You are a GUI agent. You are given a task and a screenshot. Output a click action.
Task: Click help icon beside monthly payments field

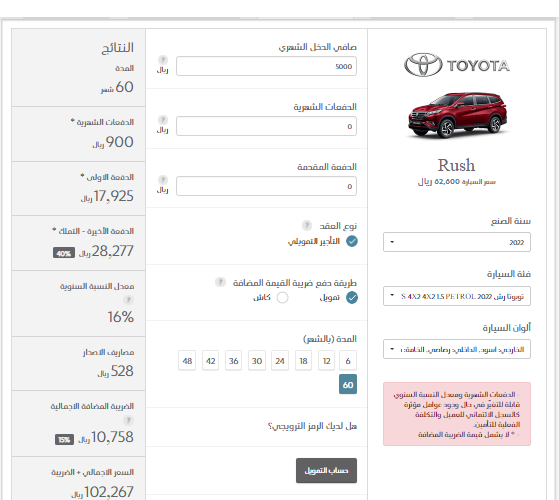pyautogui.click(x=163, y=119)
